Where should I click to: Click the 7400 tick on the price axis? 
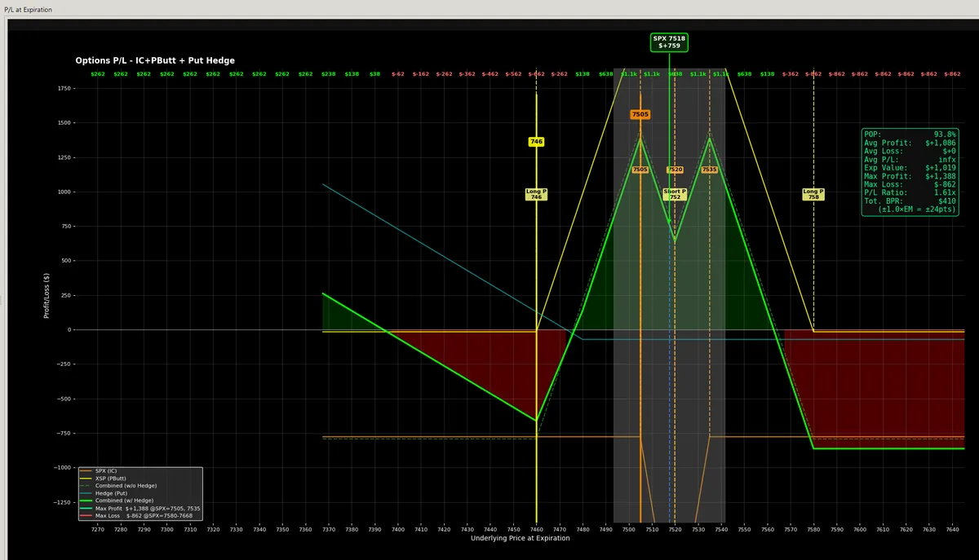click(x=397, y=529)
